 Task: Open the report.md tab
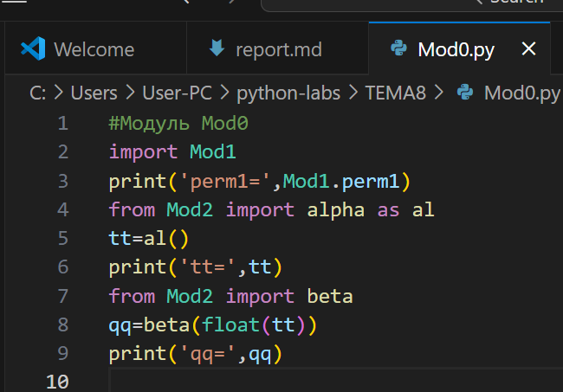[x=278, y=49]
